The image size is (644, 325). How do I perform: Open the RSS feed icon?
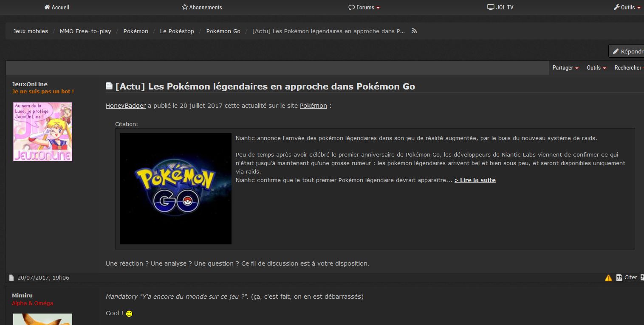pos(414,31)
